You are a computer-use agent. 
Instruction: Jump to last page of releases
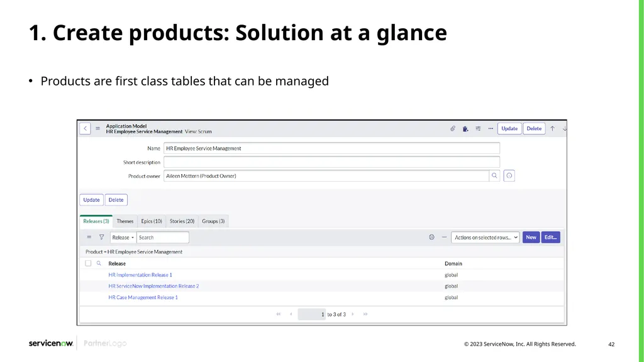365,314
